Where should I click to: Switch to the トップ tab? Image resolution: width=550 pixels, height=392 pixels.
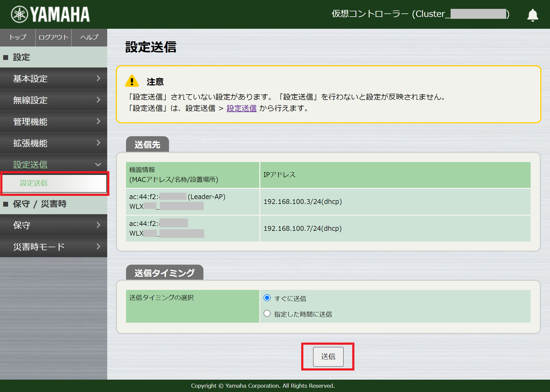click(x=17, y=38)
